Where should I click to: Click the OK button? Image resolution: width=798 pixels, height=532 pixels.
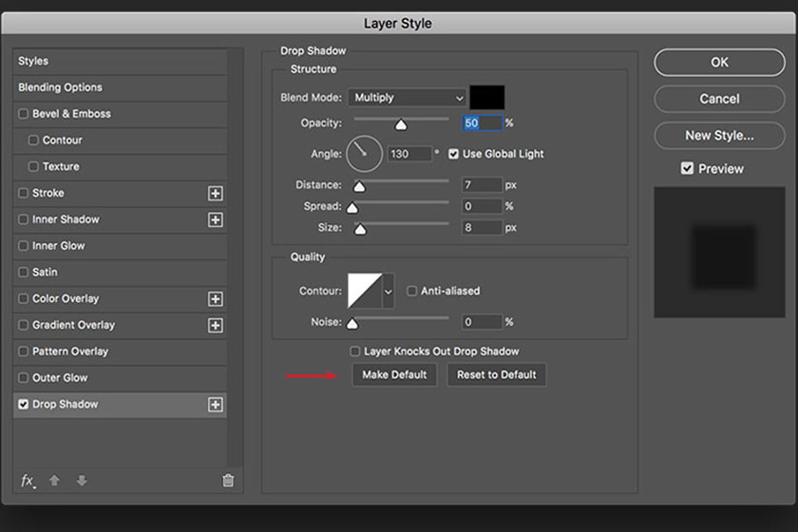(x=719, y=62)
